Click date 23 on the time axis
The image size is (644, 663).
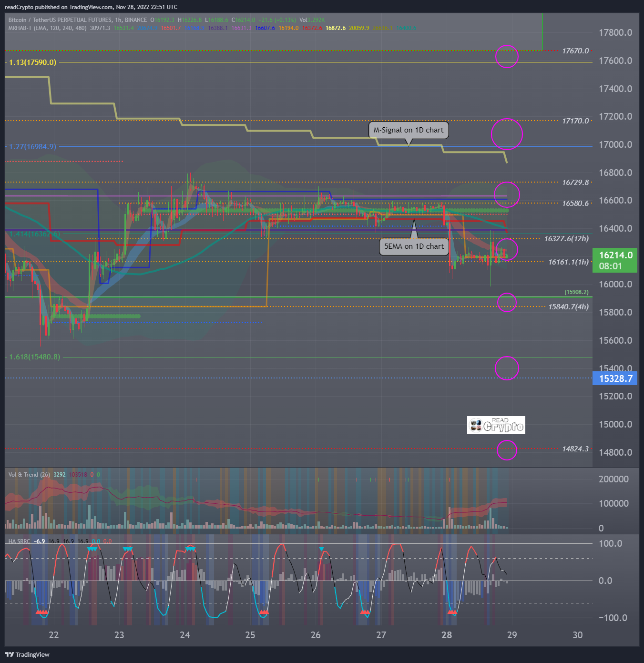[x=119, y=635]
